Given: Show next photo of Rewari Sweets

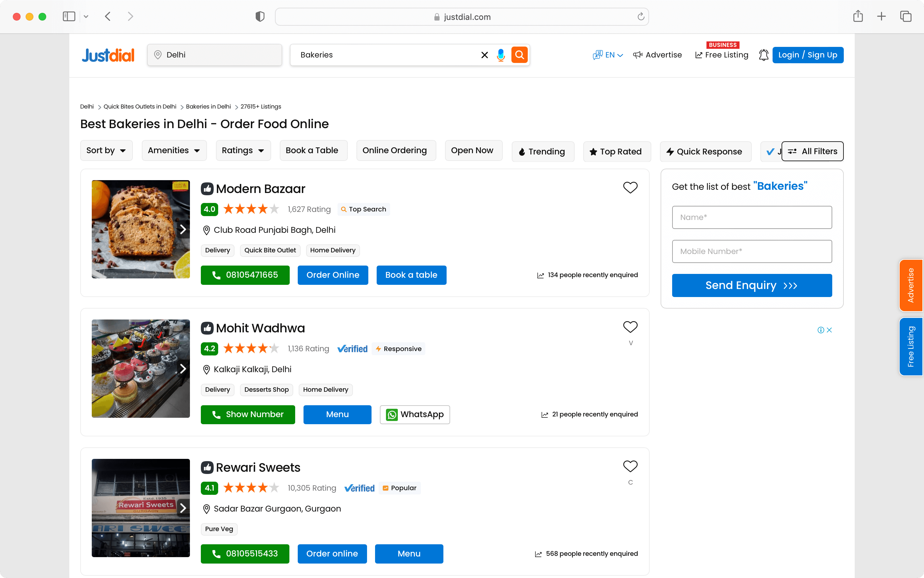Looking at the screenshot, I should tap(183, 508).
